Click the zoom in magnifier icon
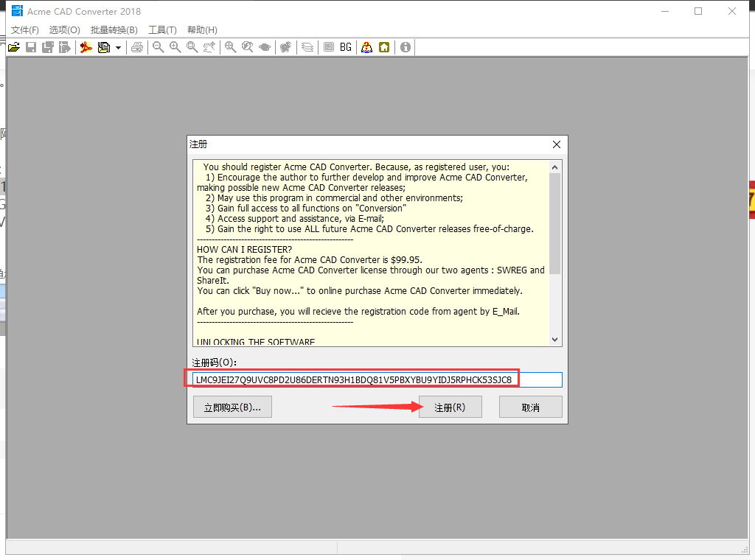The image size is (755, 560). tap(175, 47)
